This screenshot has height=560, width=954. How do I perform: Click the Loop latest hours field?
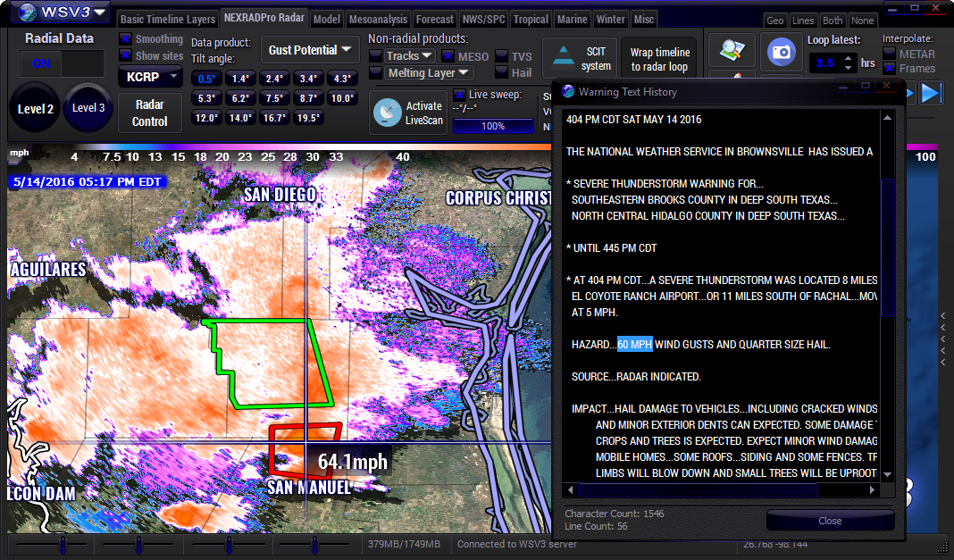[825, 63]
